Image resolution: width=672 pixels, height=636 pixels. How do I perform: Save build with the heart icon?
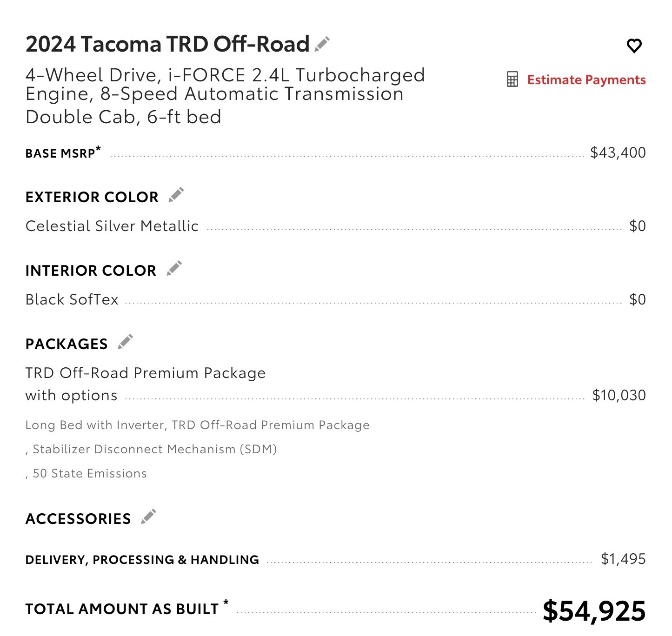pos(634,46)
